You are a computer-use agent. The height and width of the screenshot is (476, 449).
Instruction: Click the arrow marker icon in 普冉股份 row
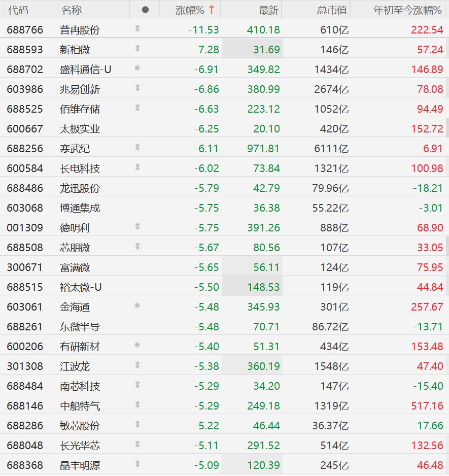coord(137,28)
